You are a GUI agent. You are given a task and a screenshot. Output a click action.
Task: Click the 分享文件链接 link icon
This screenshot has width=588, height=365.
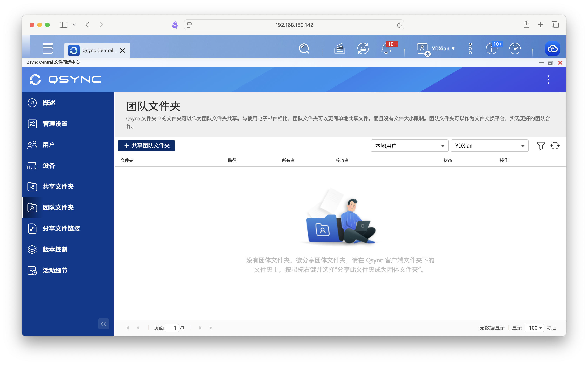click(x=32, y=229)
